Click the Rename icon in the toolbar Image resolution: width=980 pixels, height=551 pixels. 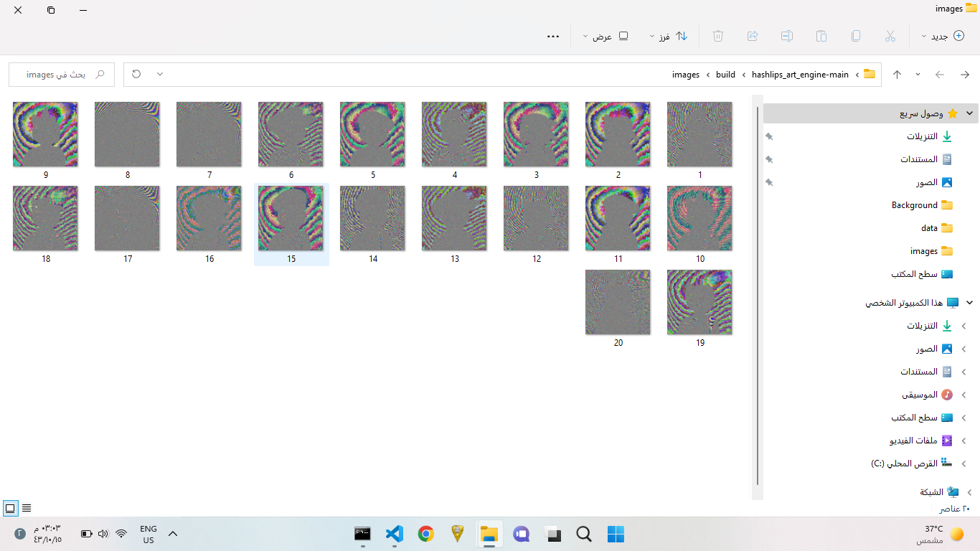tap(787, 35)
